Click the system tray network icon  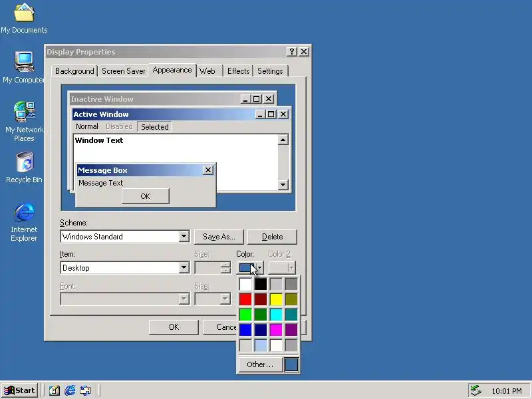[475, 390]
